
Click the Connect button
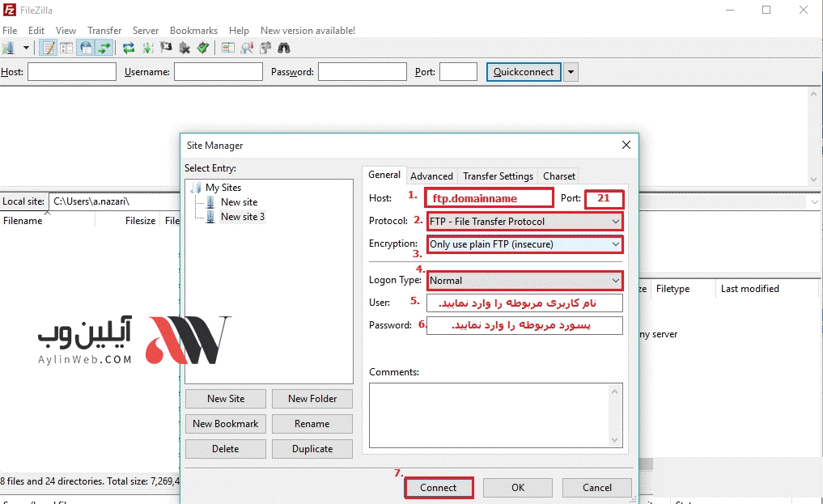(439, 488)
